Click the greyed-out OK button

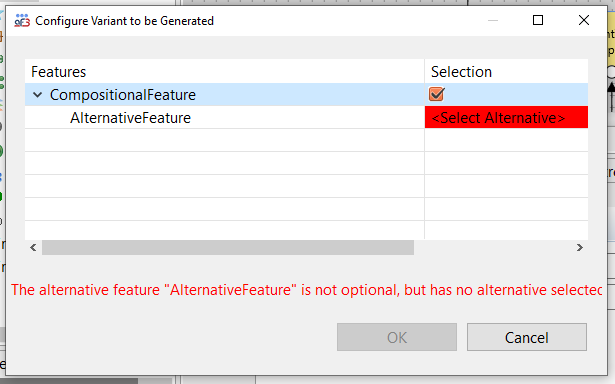[397, 337]
